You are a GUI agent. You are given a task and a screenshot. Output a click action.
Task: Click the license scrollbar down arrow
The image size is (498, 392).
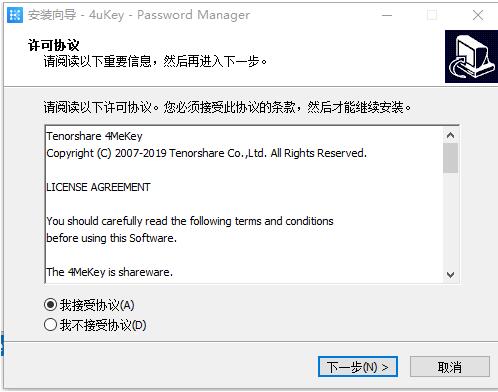point(450,275)
